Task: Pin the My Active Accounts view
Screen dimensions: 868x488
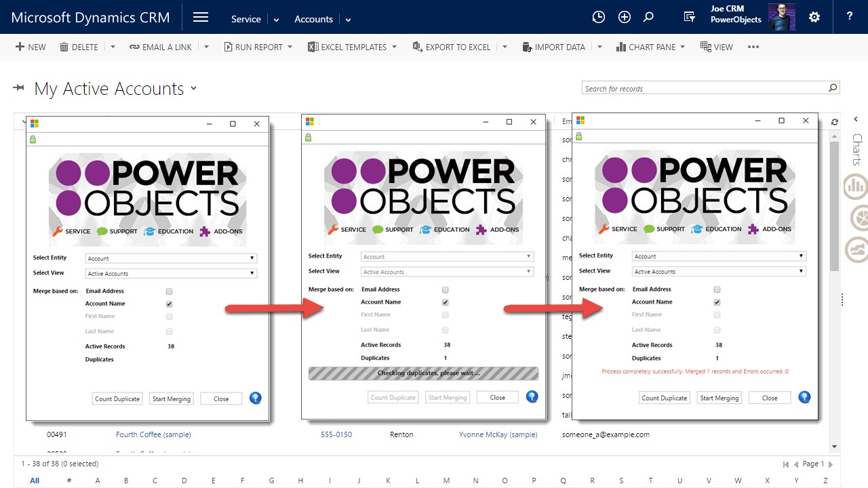Action: pyautogui.click(x=19, y=88)
